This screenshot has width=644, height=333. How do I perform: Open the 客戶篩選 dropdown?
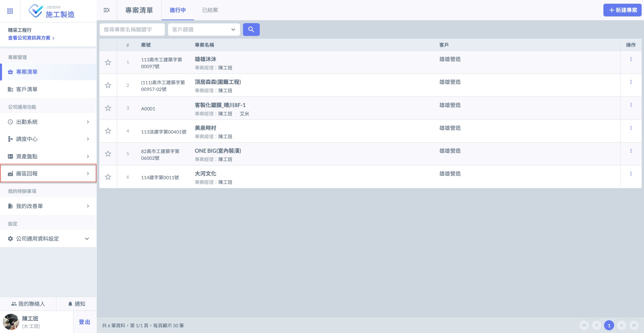204,30
